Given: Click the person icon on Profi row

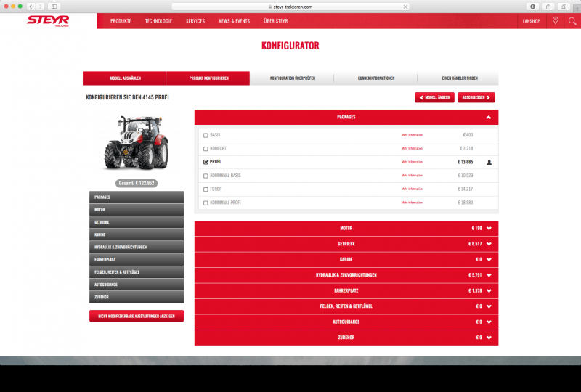Looking at the screenshot, I should pos(489,162).
